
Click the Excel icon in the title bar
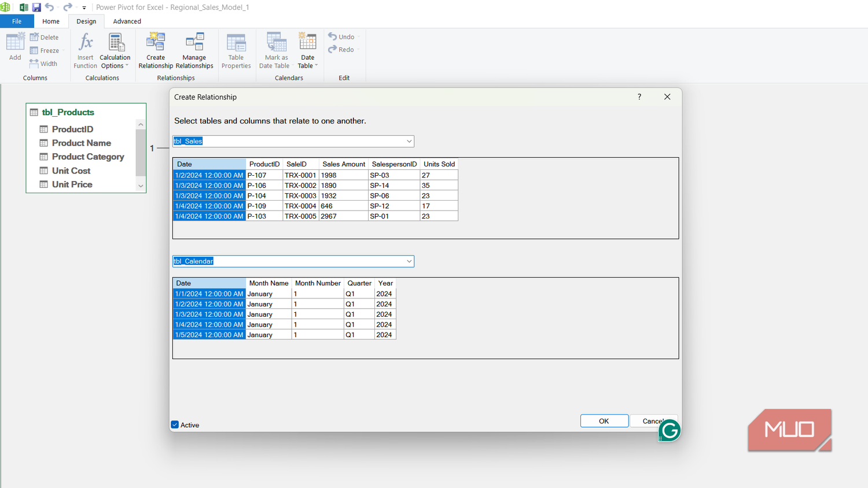[x=24, y=8]
